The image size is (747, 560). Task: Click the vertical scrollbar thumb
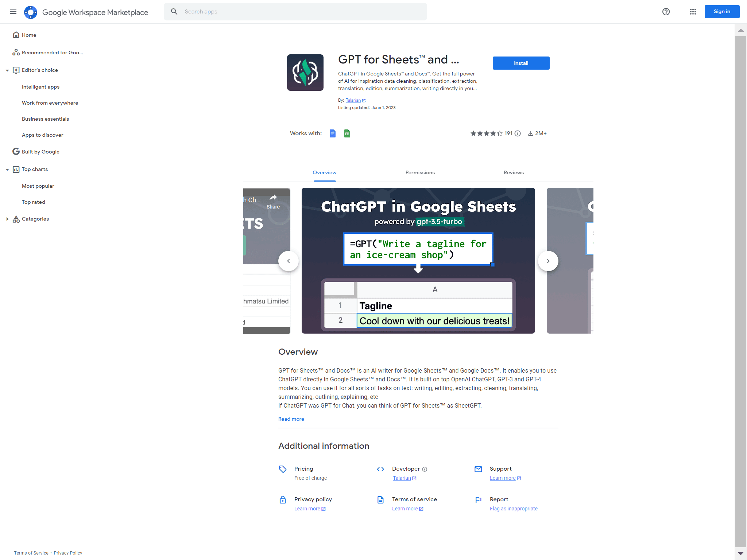741,292
